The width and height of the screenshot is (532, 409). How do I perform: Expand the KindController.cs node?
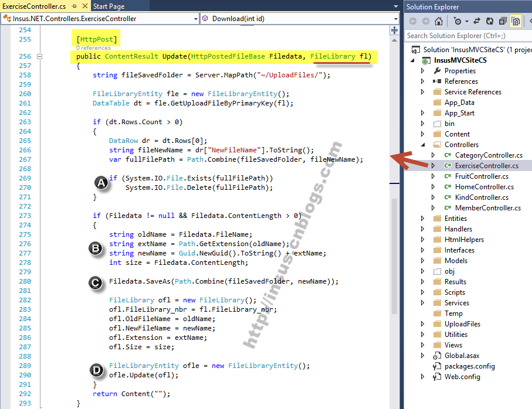coord(433,197)
